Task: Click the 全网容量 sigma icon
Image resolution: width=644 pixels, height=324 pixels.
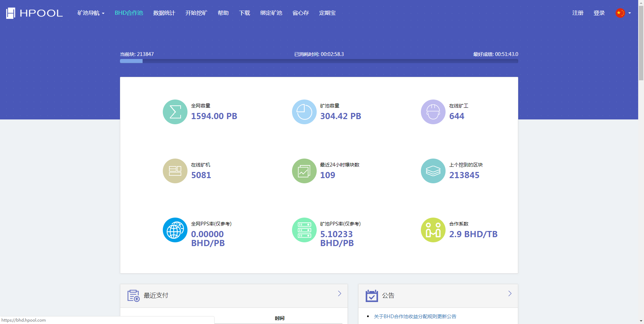Action: [175, 112]
